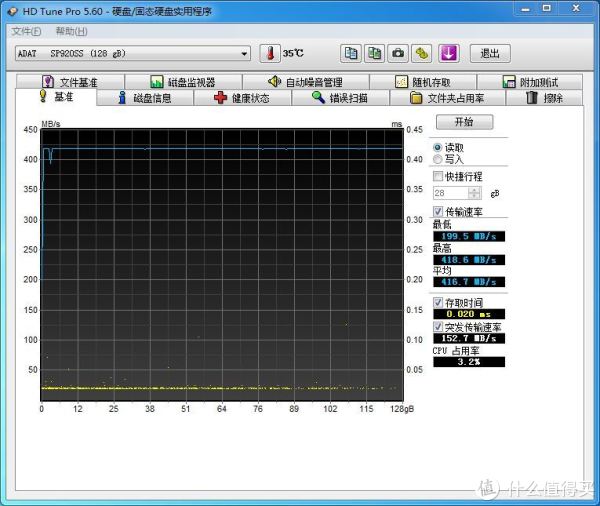Toggle the 传输速率 checkbox
This screenshot has width=600, height=506.
438,211
